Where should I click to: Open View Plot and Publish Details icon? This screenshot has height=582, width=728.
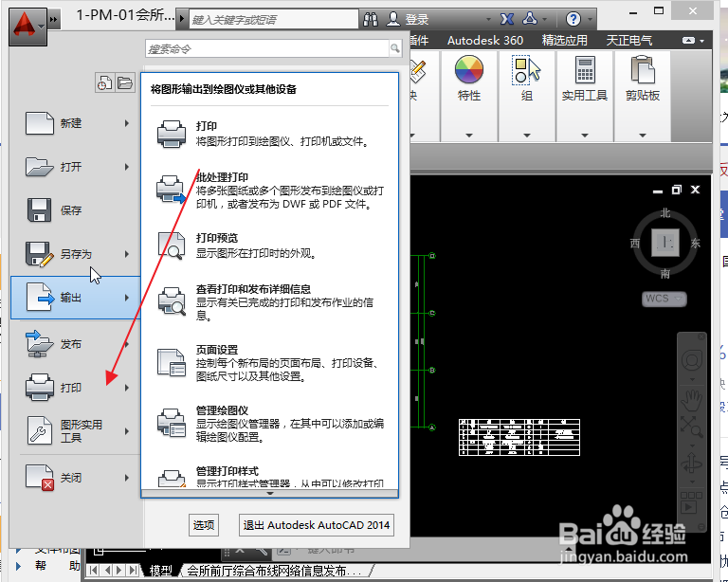tap(172, 301)
